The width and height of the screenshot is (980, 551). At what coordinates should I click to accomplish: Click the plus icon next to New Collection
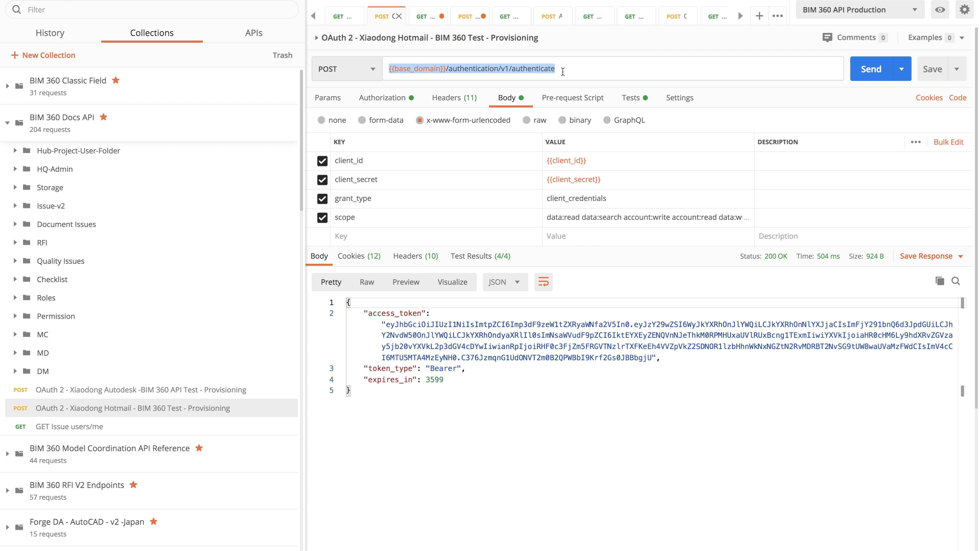(x=15, y=55)
